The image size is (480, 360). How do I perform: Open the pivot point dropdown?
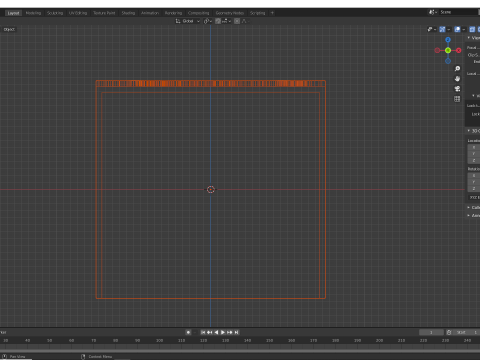coord(208,21)
